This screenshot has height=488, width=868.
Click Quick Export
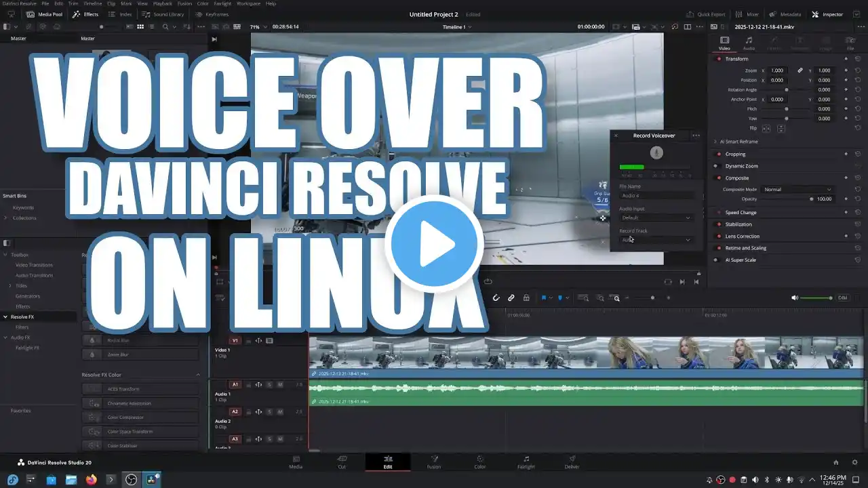(x=706, y=14)
